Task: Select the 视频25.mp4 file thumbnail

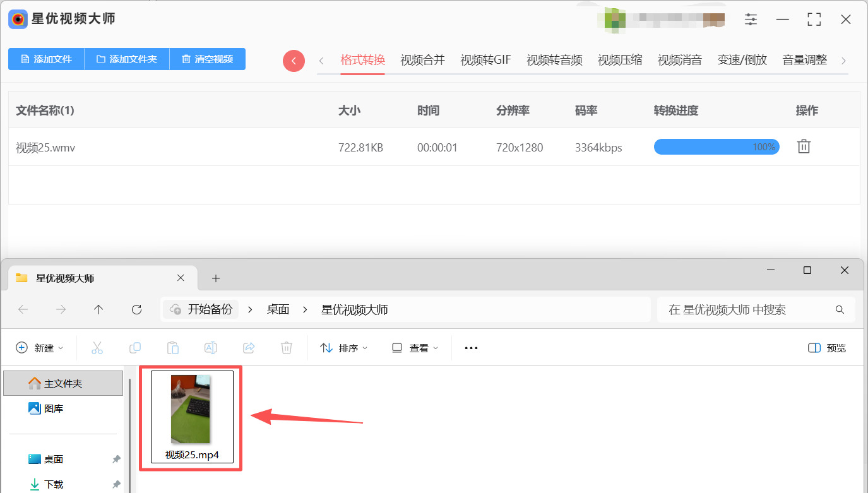Action: coord(191,417)
